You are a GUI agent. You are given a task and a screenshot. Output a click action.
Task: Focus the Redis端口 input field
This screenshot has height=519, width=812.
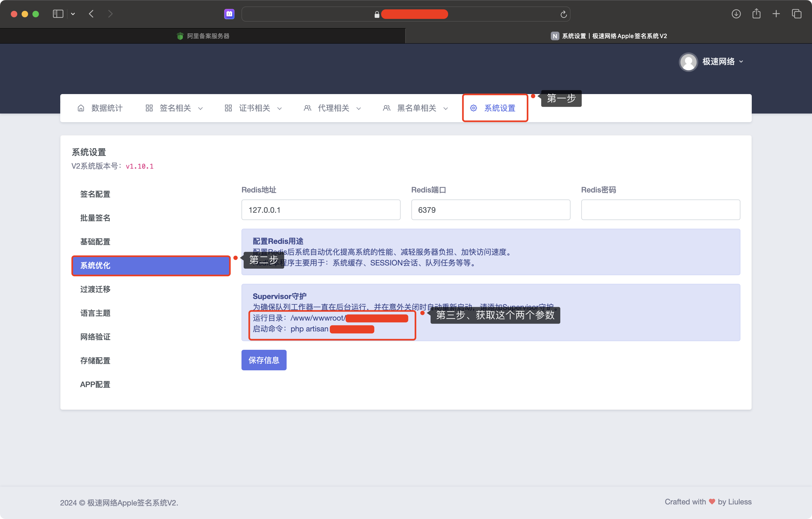pos(491,210)
